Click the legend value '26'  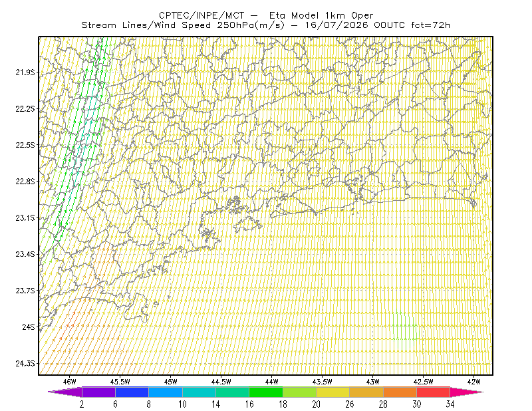click(x=350, y=404)
